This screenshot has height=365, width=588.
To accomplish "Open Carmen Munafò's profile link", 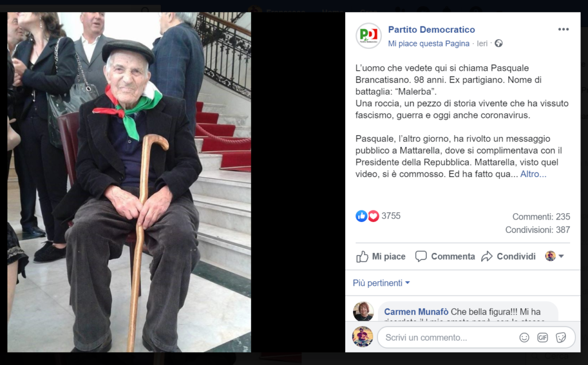I will [416, 312].
